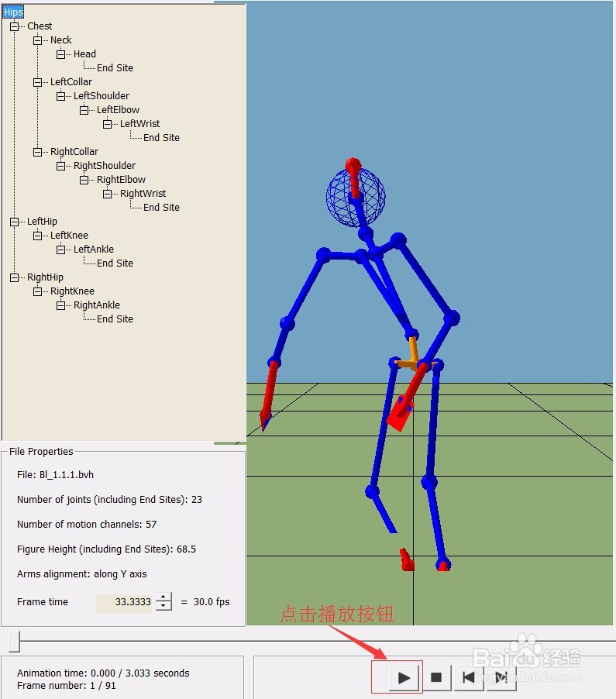Collapse the RightAnkle tree node

tap(60, 305)
